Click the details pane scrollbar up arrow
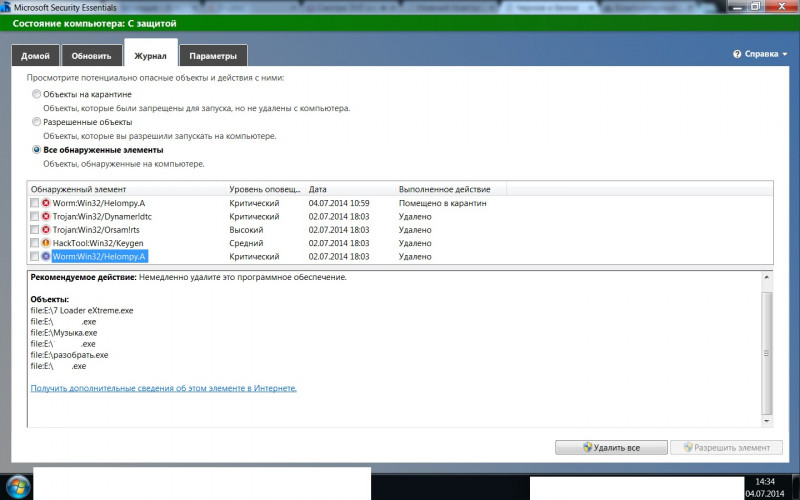Viewport: 800px width, 500px height. pos(766,277)
